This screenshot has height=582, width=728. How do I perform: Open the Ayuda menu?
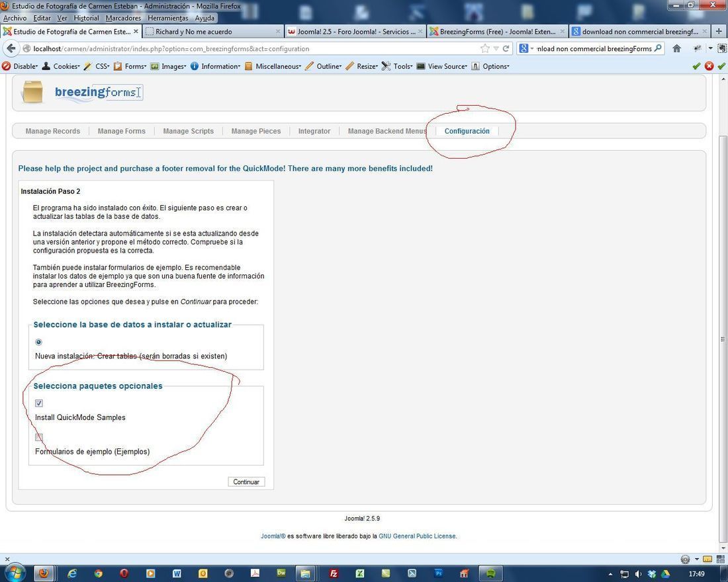pyautogui.click(x=205, y=18)
